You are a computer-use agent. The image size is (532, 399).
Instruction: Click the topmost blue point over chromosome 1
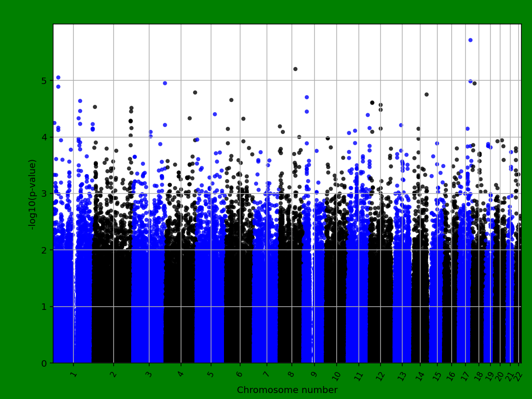(x=57, y=76)
